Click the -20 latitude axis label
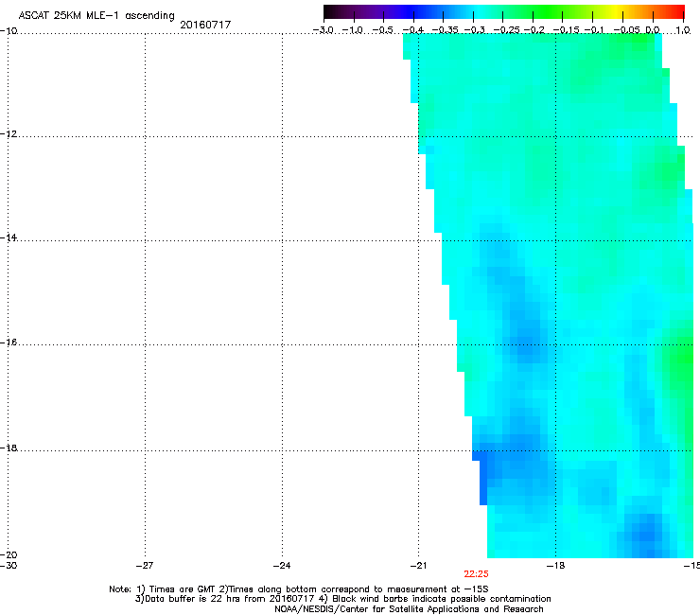Screen dimensions: 700x615 (9, 554)
